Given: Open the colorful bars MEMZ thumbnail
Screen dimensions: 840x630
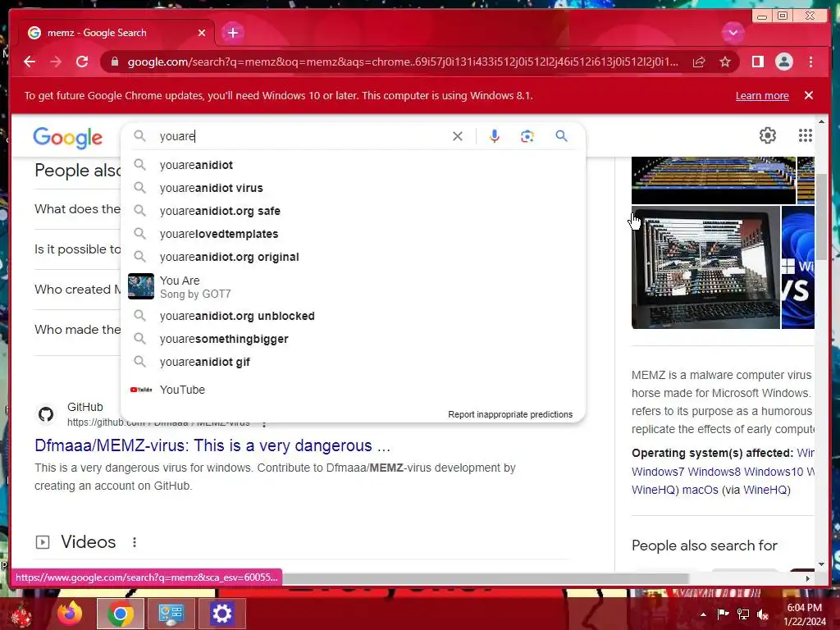Looking at the screenshot, I should (x=714, y=180).
